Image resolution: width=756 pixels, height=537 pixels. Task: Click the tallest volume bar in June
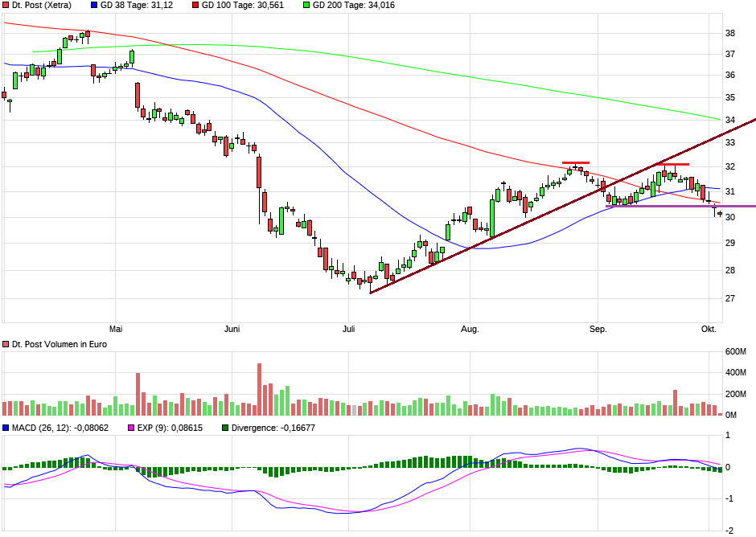(260, 390)
